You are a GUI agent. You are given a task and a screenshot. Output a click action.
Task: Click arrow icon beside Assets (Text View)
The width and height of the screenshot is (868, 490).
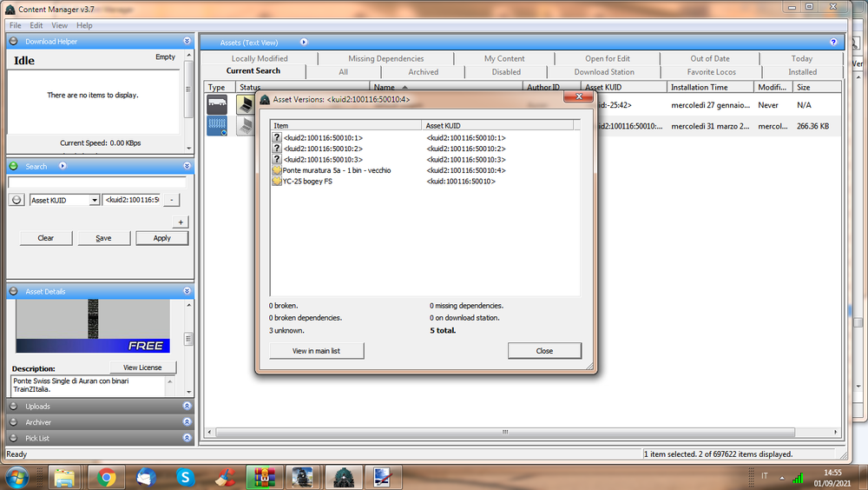click(304, 42)
